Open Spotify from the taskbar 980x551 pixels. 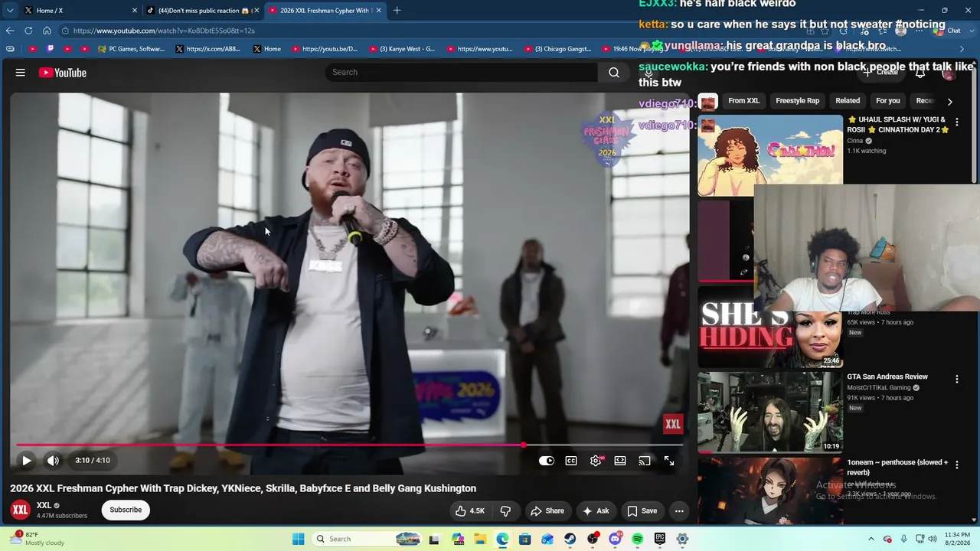click(637, 539)
